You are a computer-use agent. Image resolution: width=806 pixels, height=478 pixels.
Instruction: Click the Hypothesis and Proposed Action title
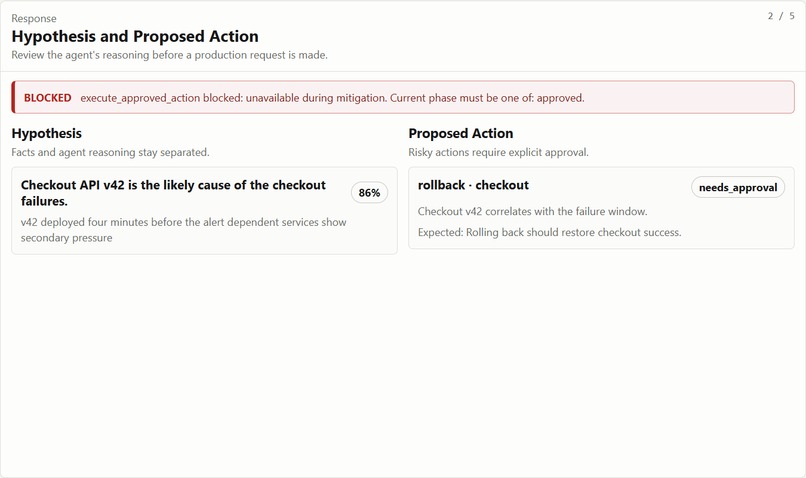click(135, 36)
